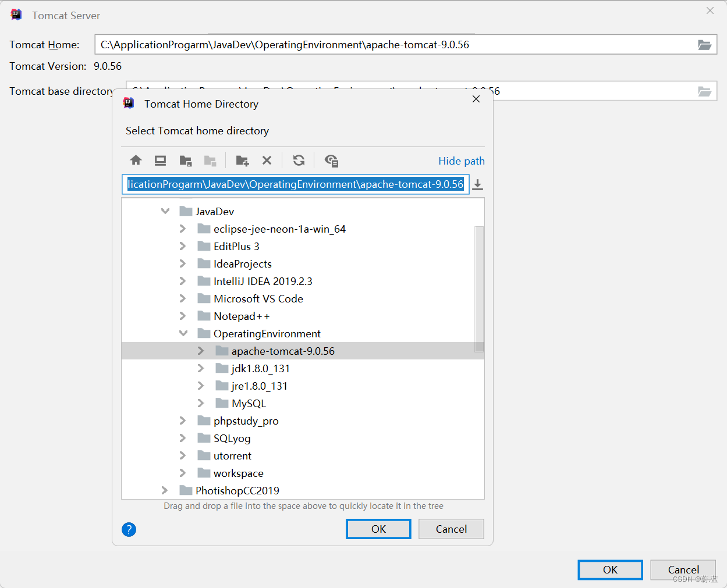Click the disabled module directory icon
Image resolution: width=727 pixels, height=588 pixels.
tap(210, 161)
